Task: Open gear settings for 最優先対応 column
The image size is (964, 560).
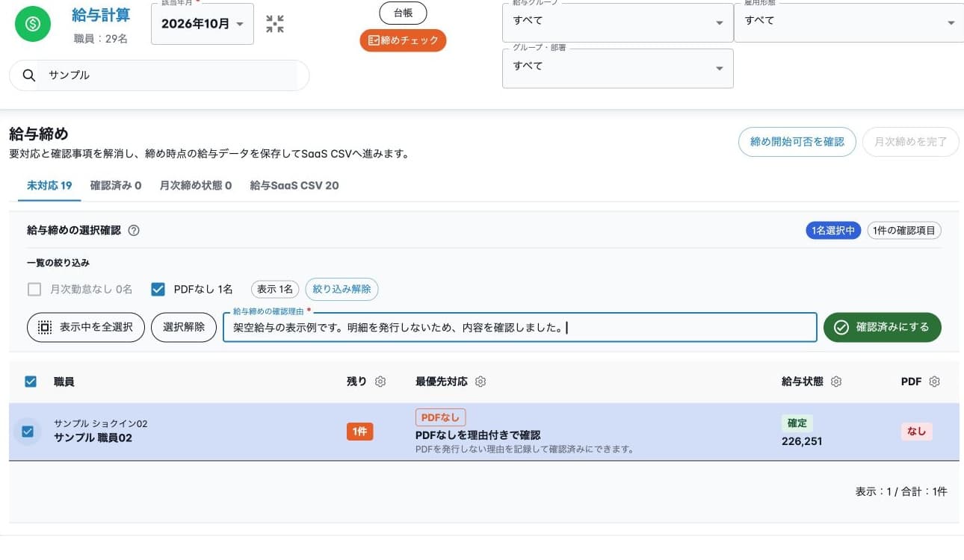Action: tap(481, 382)
